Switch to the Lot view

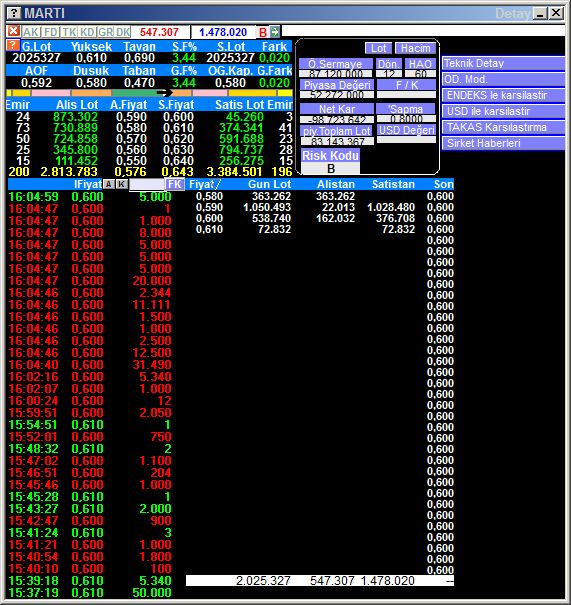(x=378, y=48)
